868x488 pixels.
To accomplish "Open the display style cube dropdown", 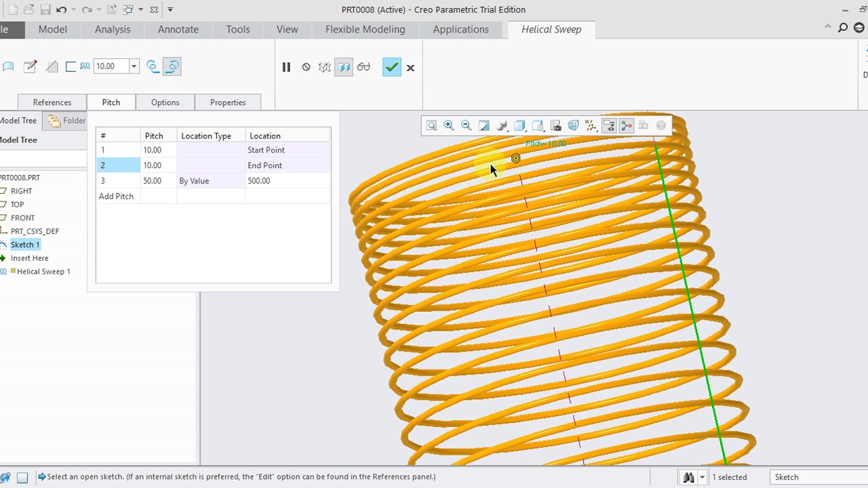I will pos(519,125).
